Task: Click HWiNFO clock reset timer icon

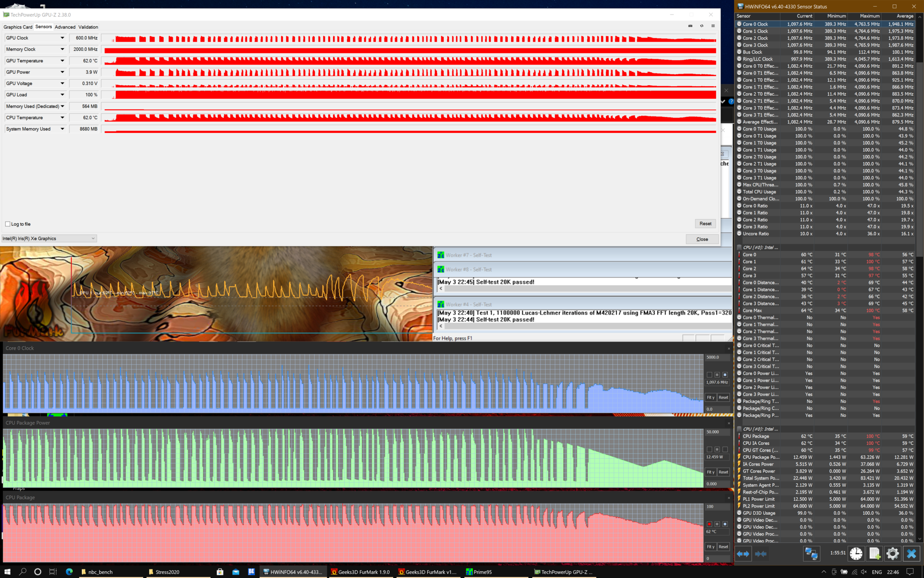Action: point(856,554)
